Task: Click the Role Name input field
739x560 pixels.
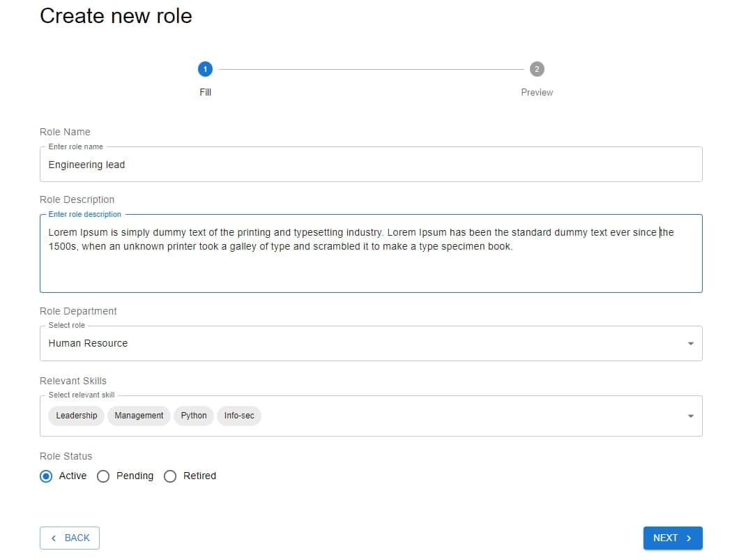Action: click(370, 165)
